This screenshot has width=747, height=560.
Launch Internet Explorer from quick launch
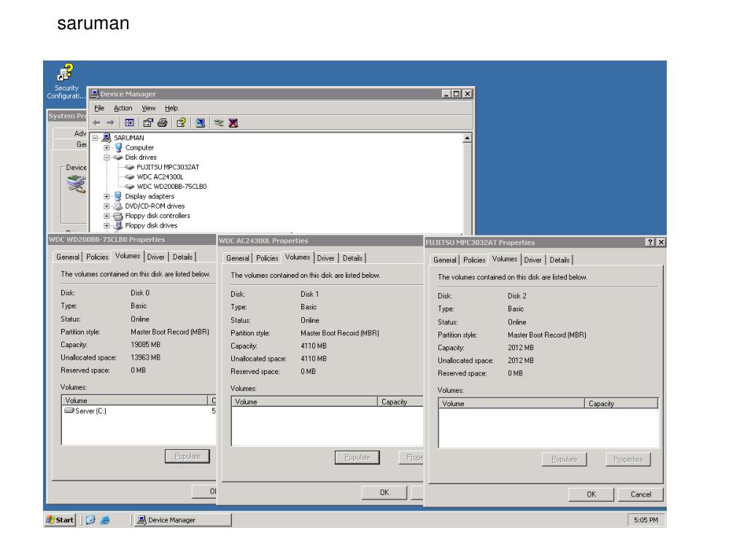click(105, 520)
